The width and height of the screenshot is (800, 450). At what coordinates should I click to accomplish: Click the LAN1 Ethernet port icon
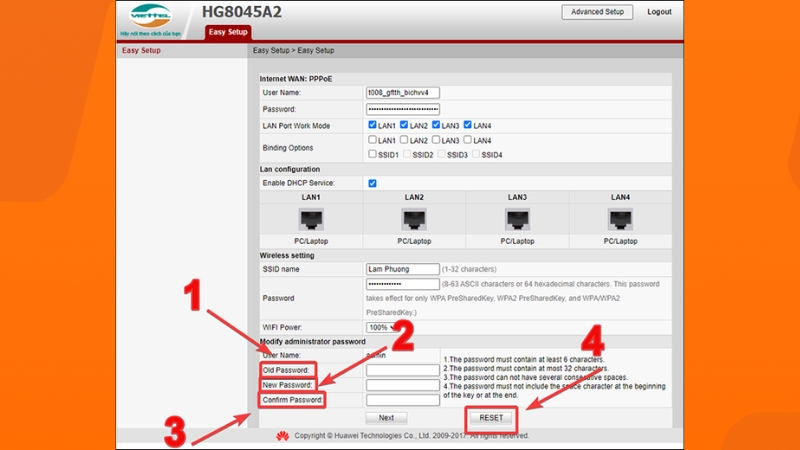pyautogui.click(x=310, y=219)
